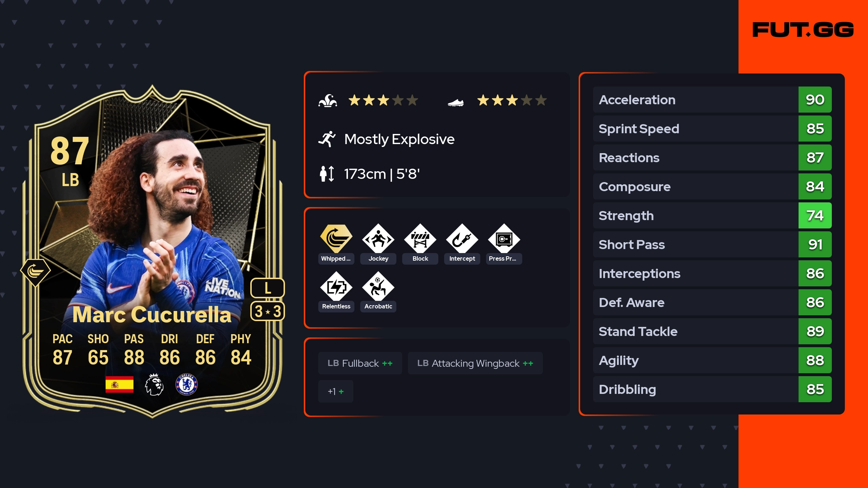
Task: Select the LB Fullback role chip
Action: click(x=360, y=363)
